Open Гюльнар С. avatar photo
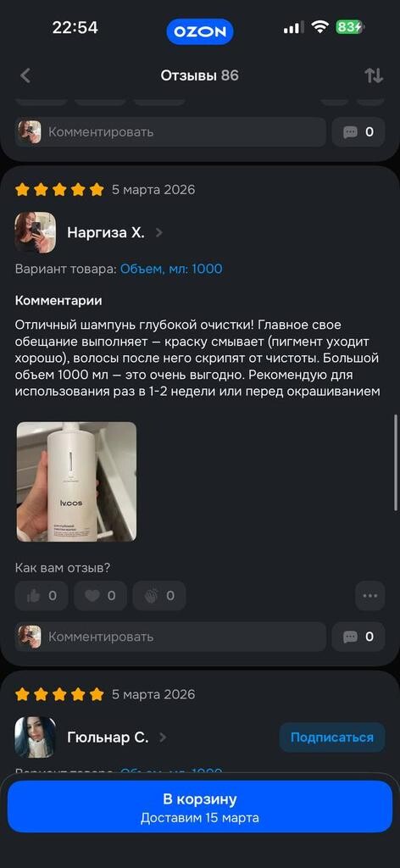Screen dimensions: 400x868 (x=36, y=737)
